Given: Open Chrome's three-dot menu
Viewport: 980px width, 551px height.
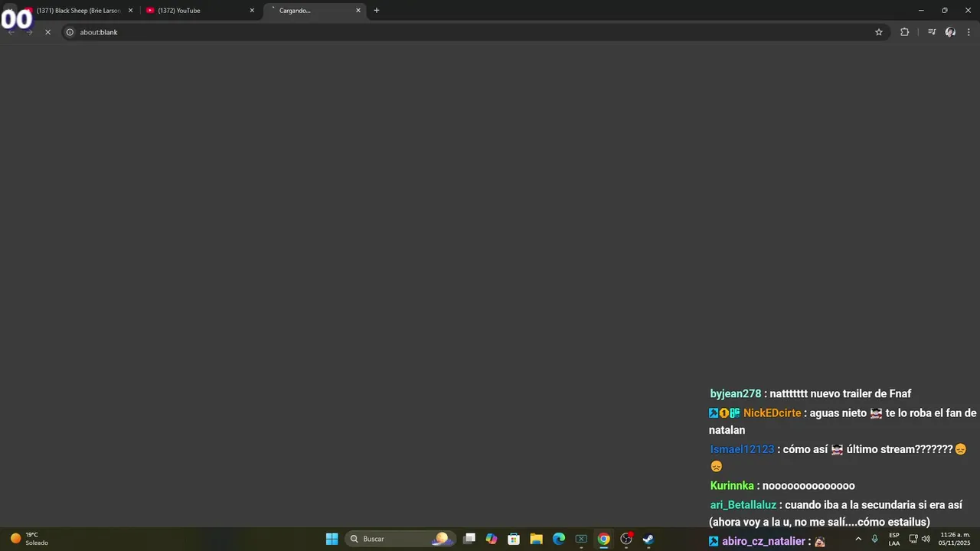Looking at the screenshot, I should coord(969,32).
